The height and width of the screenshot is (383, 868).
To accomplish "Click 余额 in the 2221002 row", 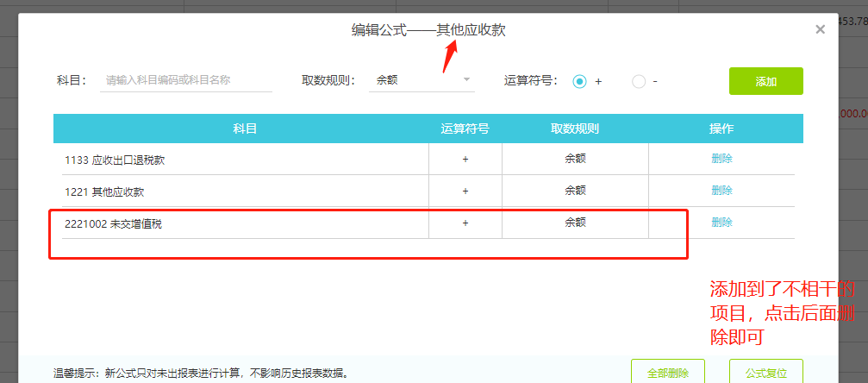I will click(x=575, y=223).
